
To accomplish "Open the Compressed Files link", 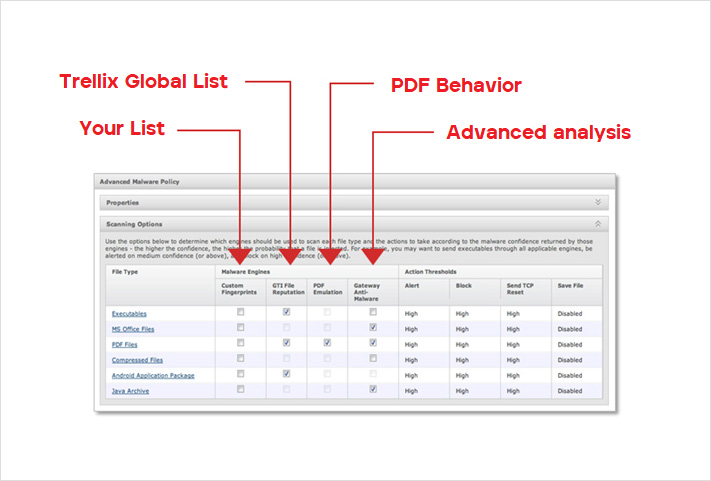I will coord(137,360).
